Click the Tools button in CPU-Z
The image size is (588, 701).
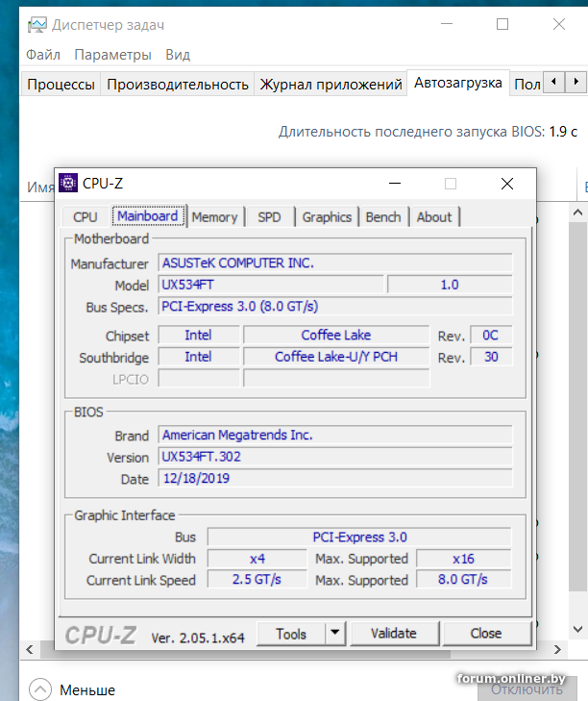[291, 634]
